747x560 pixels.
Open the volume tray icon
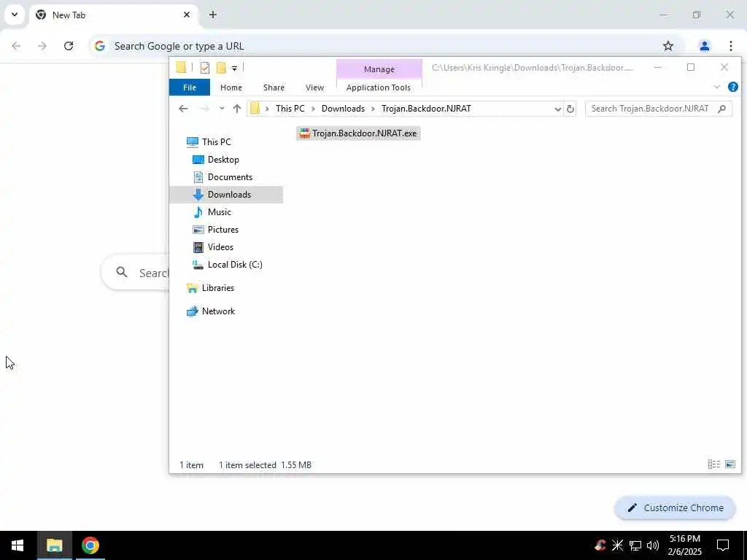[653, 545]
